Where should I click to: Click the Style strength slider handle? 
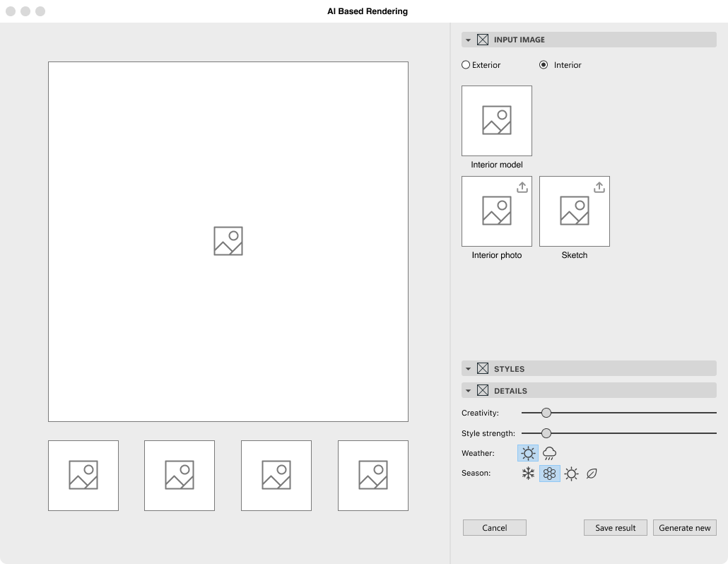click(546, 433)
